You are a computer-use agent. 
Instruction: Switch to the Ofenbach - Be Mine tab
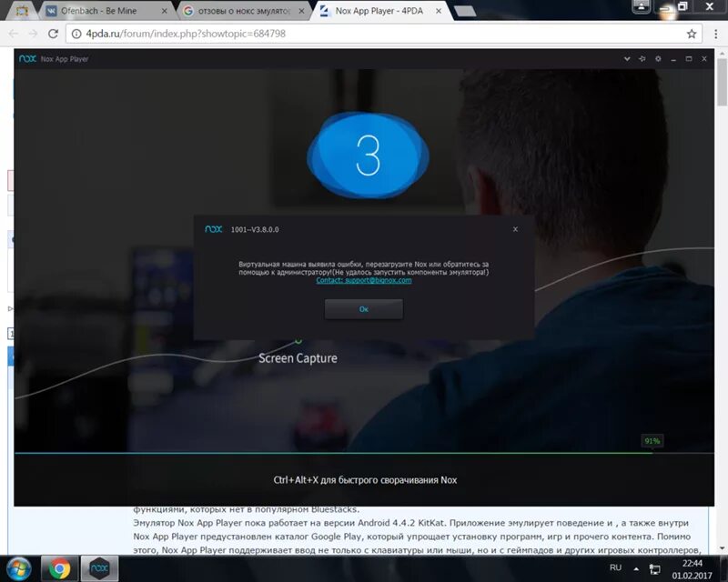pyautogui.click(x=106, y=11)
